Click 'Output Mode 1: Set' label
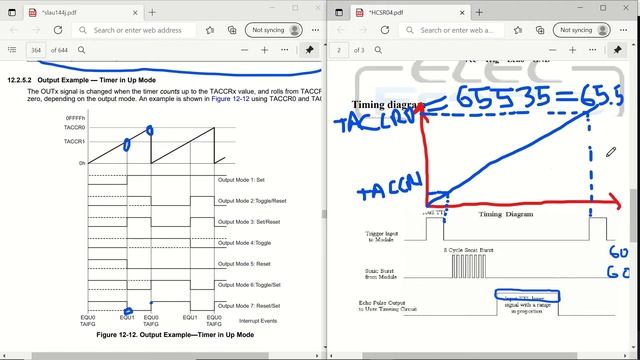 [x=241, y=180]
